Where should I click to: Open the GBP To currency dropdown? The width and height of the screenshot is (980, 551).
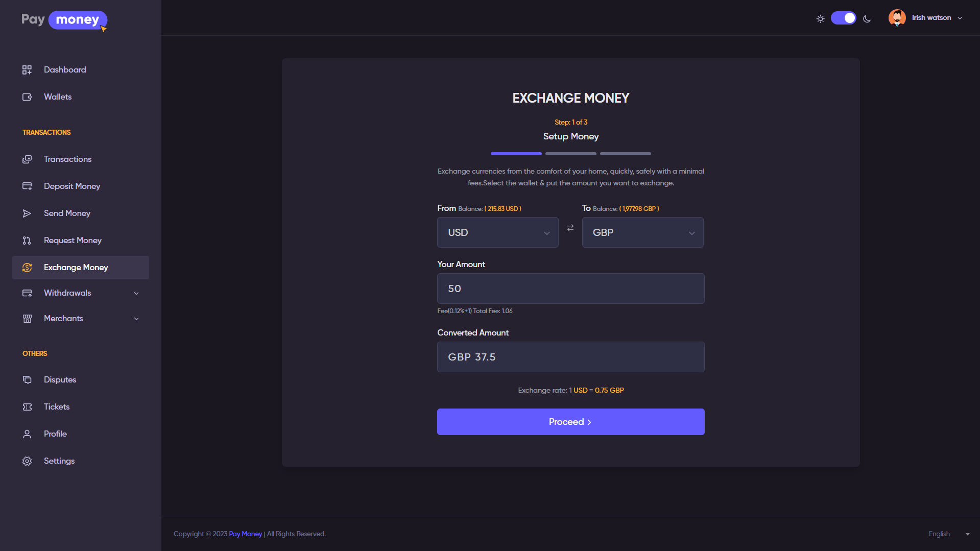point(642,232)
